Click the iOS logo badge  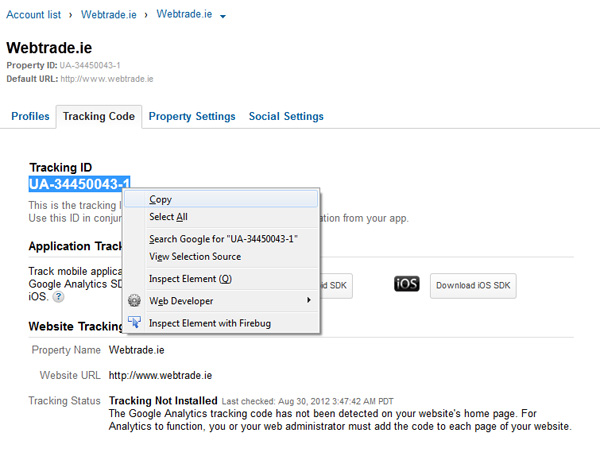[x=406, y=284]
